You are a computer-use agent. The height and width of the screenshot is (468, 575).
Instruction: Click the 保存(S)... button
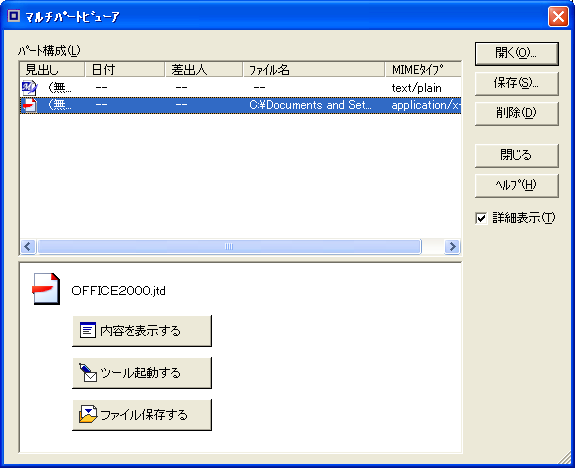(x=516, y=84)
